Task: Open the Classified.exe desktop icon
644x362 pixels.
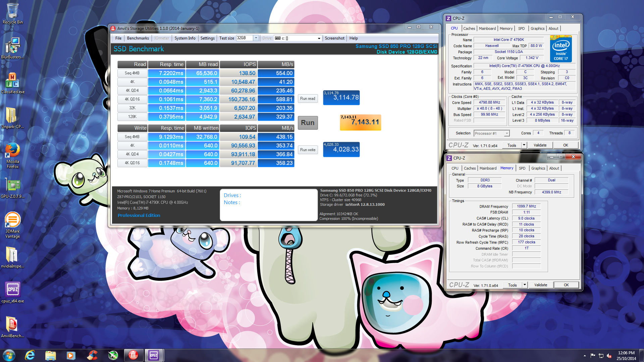Action: click(12, 81)
